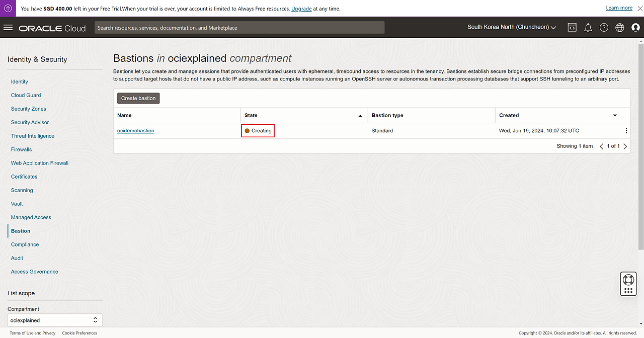The width and height of the screenshot is (644, 338).
Task: Open the user profile avatar menu
Action: (635, 28)
